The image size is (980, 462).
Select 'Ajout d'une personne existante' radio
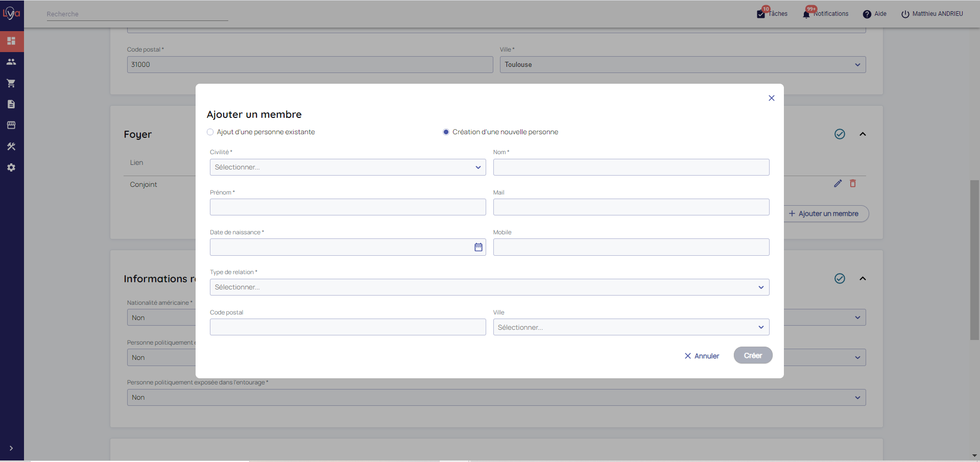[x=210, y=132]
